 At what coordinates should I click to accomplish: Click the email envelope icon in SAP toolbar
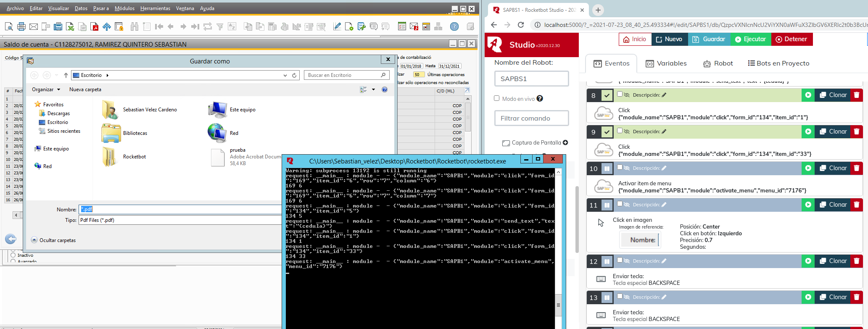point(34,27)
